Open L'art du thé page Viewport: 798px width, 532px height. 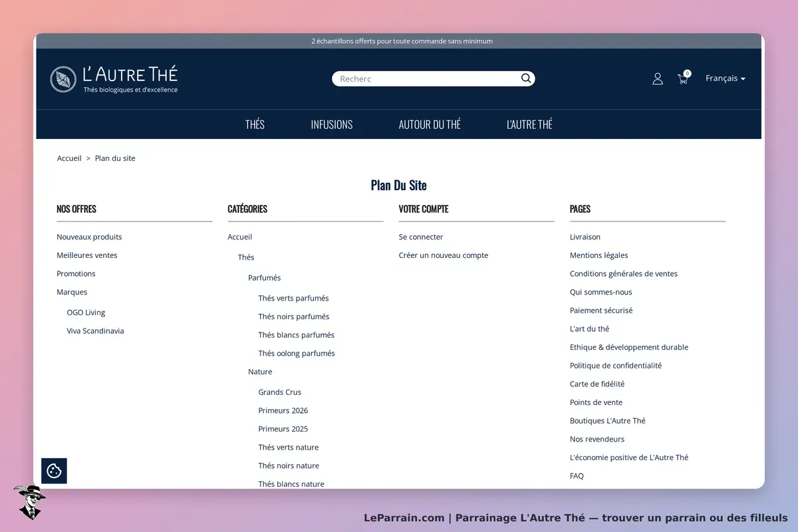click(590, 329)
